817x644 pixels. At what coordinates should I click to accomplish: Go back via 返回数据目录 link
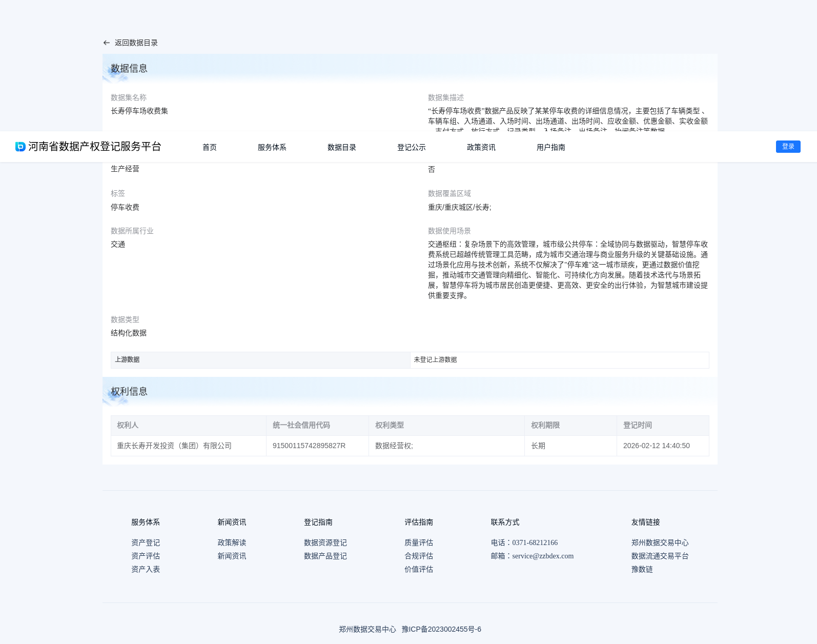(x=136, y=43)
